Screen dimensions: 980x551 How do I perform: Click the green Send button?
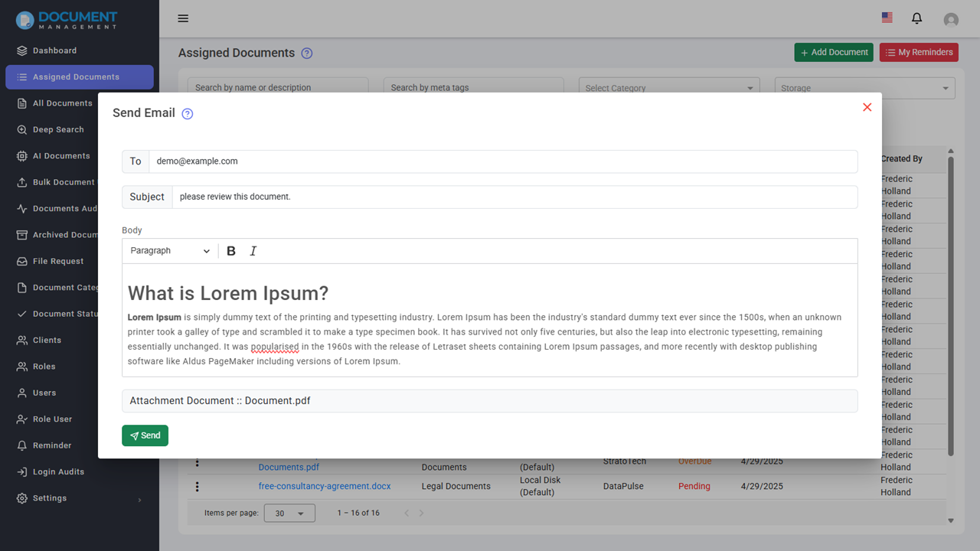pyautogui.click(x=145, y=435)
